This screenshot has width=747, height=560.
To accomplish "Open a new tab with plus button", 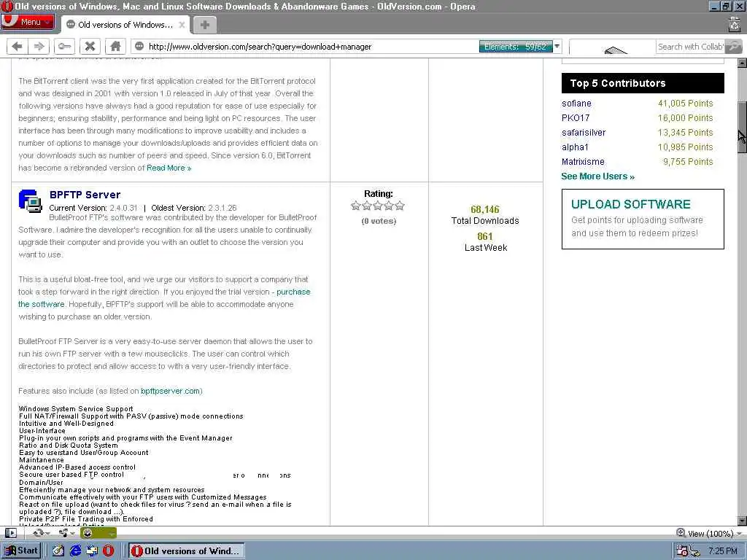I will coord(205,25).
